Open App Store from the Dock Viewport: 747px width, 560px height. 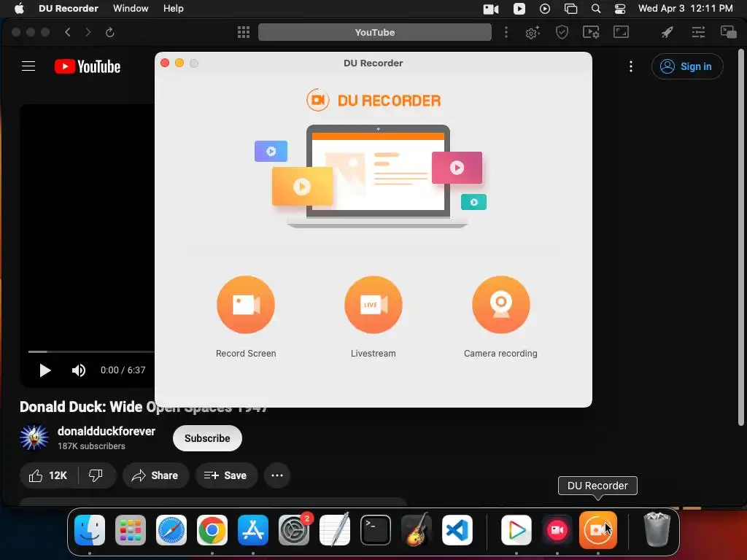253,529
